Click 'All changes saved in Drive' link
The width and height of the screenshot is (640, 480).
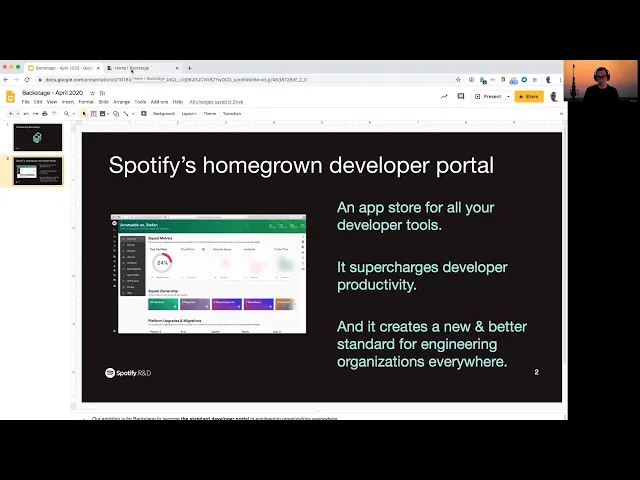click(x=216, y=102)
